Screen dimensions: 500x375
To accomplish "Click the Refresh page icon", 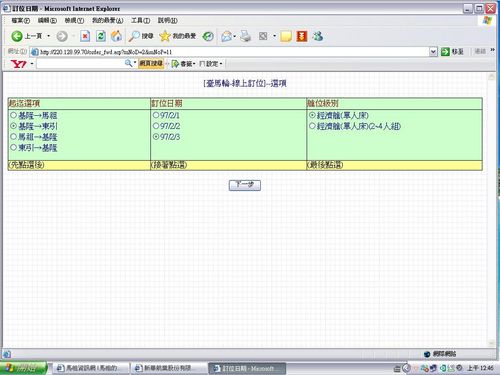I will tap(101, 36).
